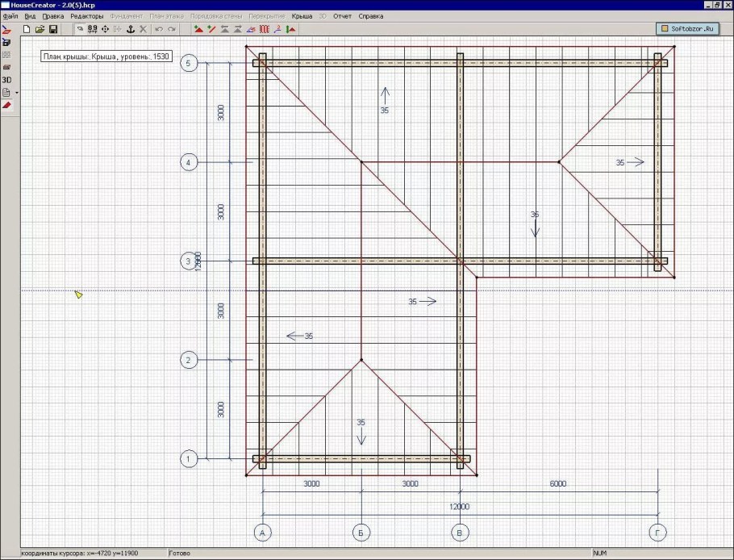
Task: Click the anchor tool icon
Action: point(131,29)
